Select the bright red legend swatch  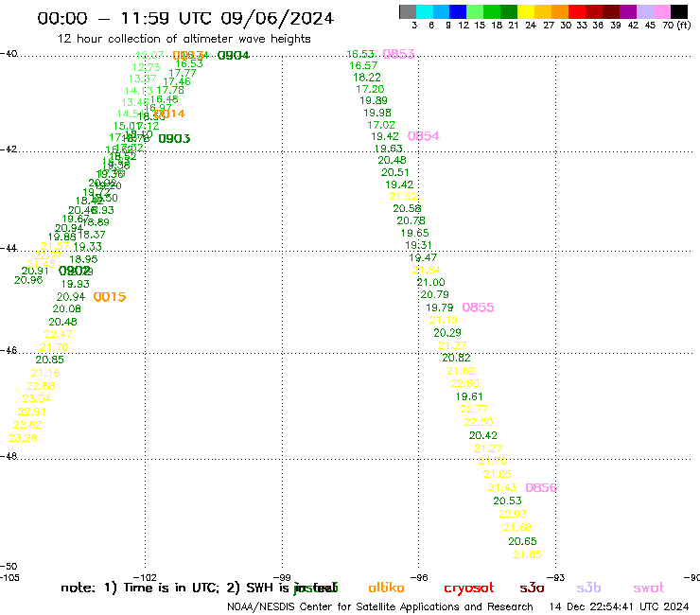[x=577, y=11]
